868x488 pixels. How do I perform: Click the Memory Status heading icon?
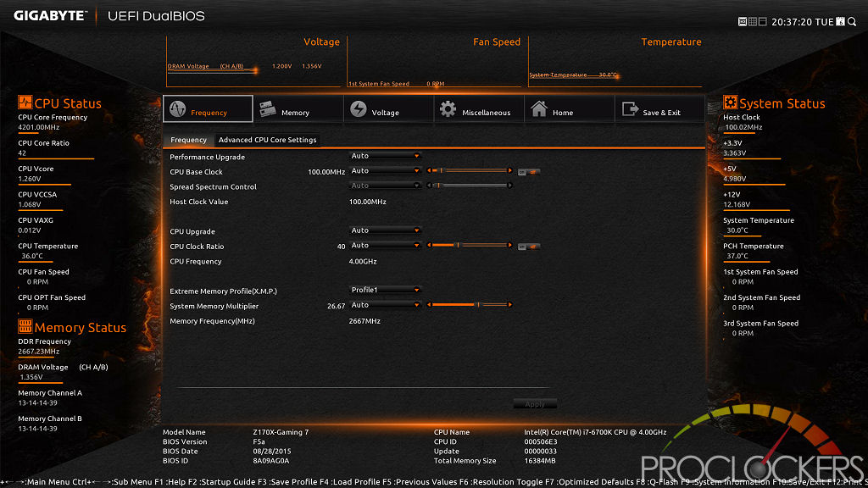(25, 326)
